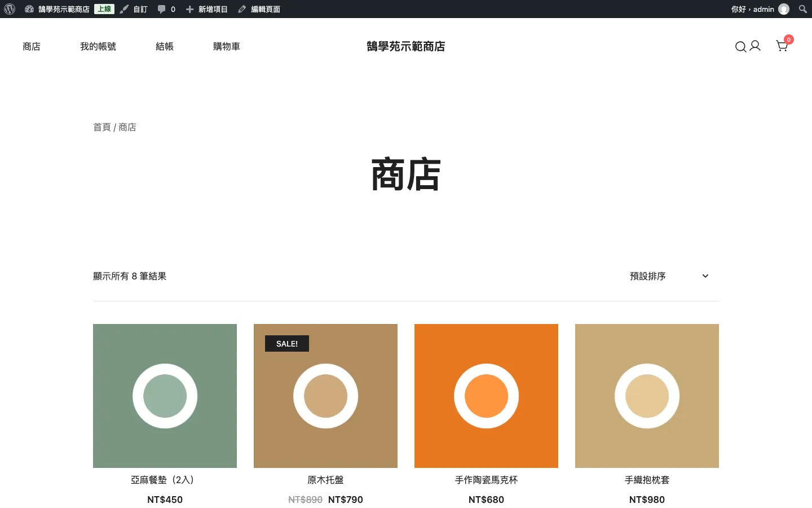This screenshot has height=508, width=812.
Task: Click the SALE! badge on 原木托盤
Action: pos(287,344)
